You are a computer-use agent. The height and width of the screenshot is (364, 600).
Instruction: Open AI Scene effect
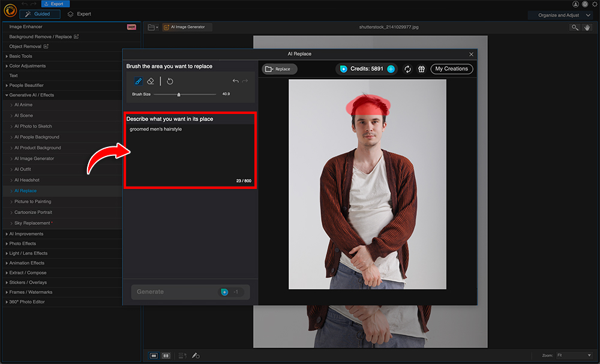click(x=62, y=116)
